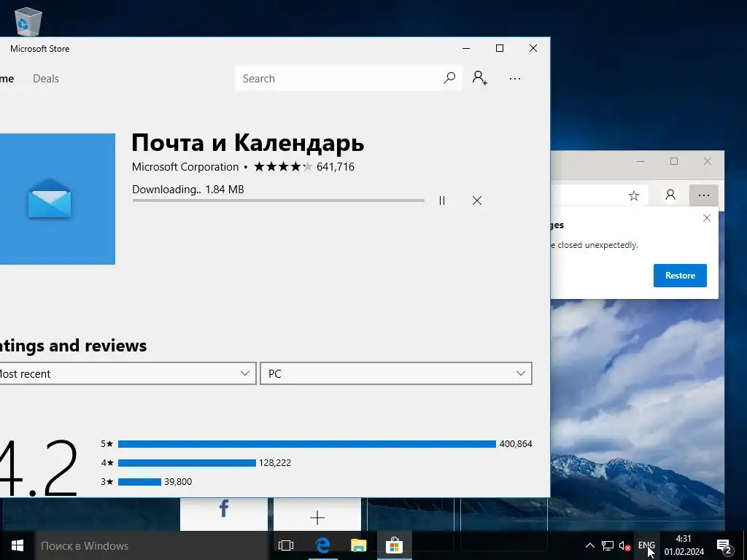The height and width of the screenshot is (560, 747).
Task: Click the 128,222 four-star count
Action: coord(275,463)
